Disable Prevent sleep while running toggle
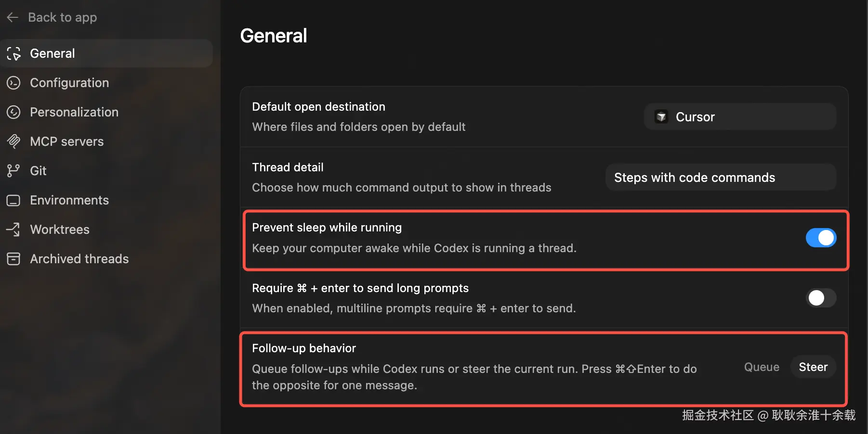The image size is (868, 434). coord(820,238)
